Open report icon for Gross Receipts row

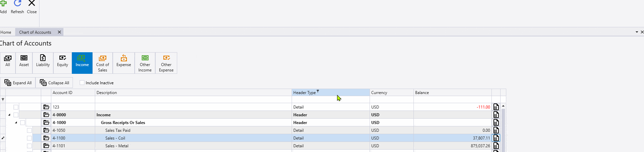pos(496,123)
